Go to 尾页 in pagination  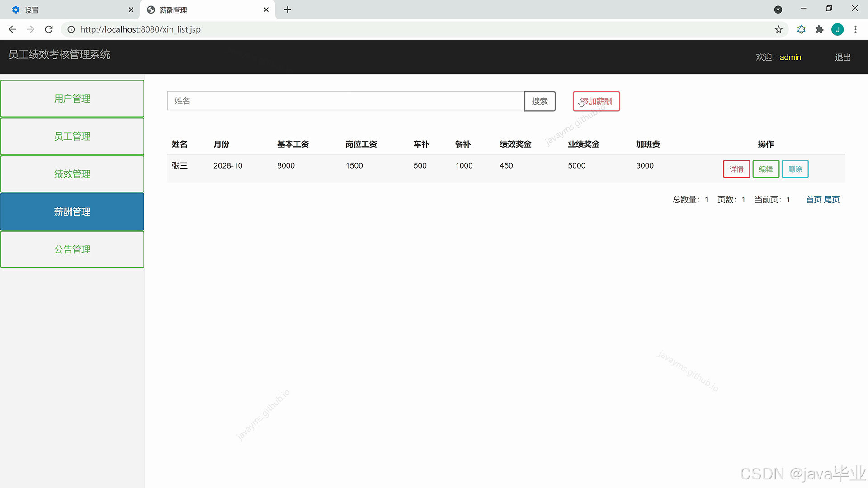coord(832,200)
